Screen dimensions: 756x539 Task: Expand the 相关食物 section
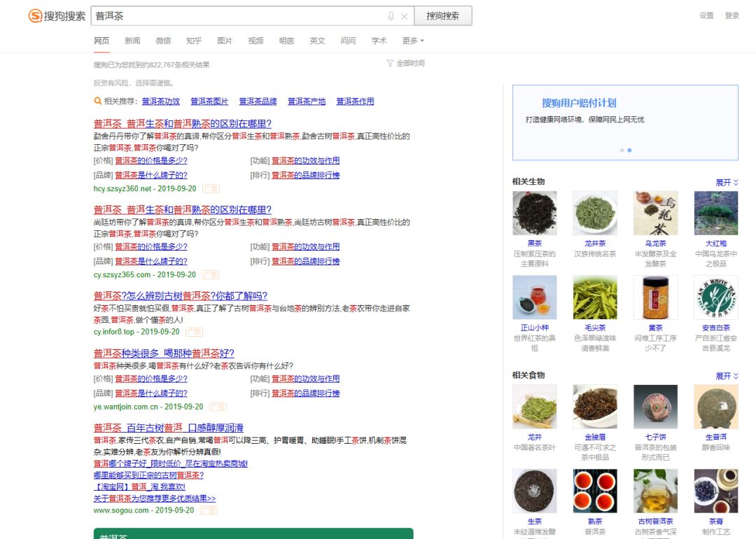[726, 376]
